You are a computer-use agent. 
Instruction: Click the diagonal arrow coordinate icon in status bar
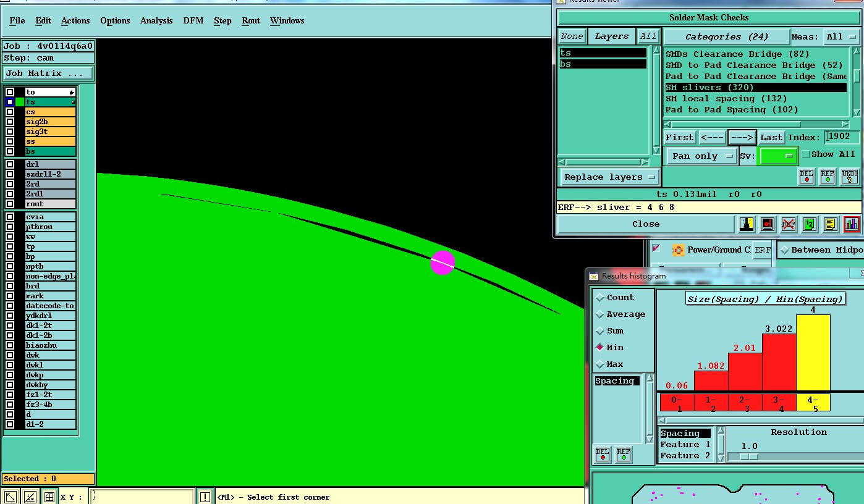(11, 497)
